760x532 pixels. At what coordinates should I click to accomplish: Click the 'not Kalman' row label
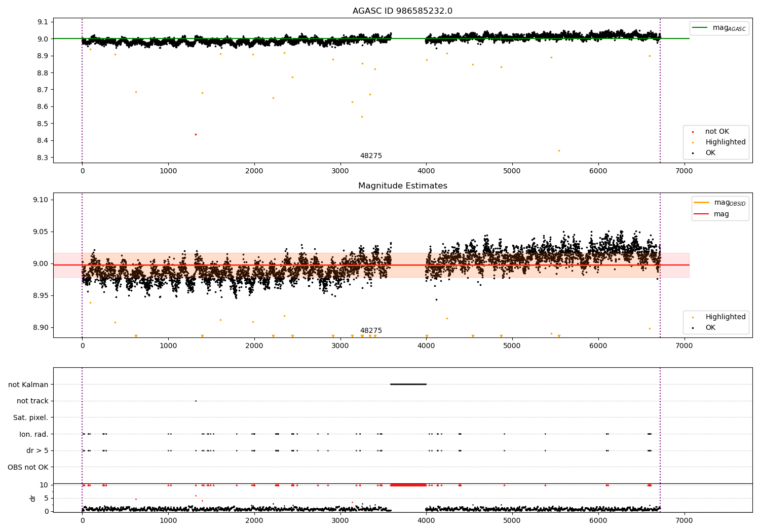(28, 385)
